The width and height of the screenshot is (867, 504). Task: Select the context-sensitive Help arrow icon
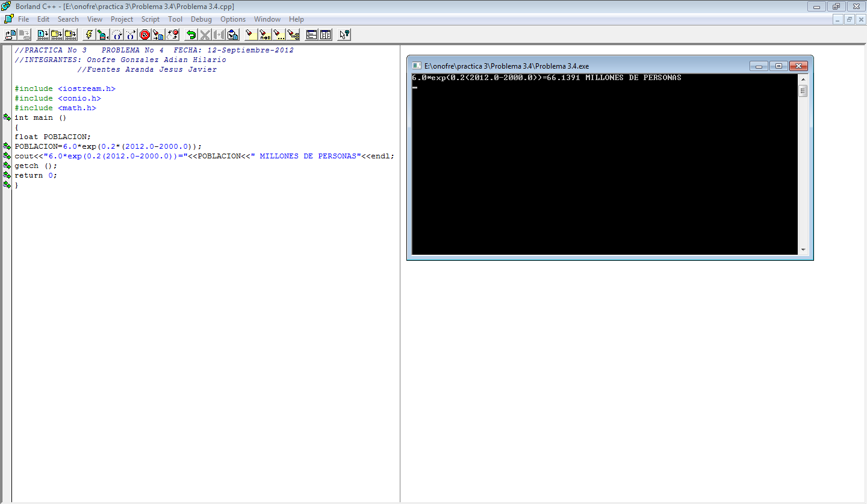[x=343, y=34]
